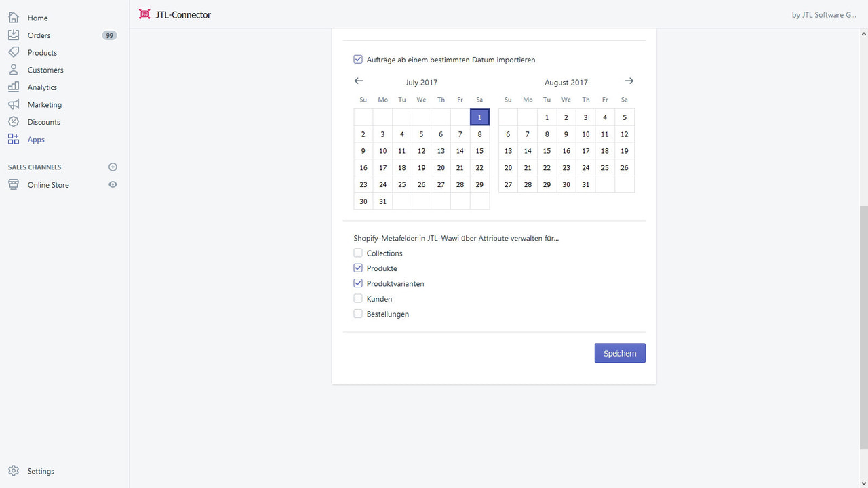
Task: Navigate to previous month with left arrow
Action: (358, 81)
